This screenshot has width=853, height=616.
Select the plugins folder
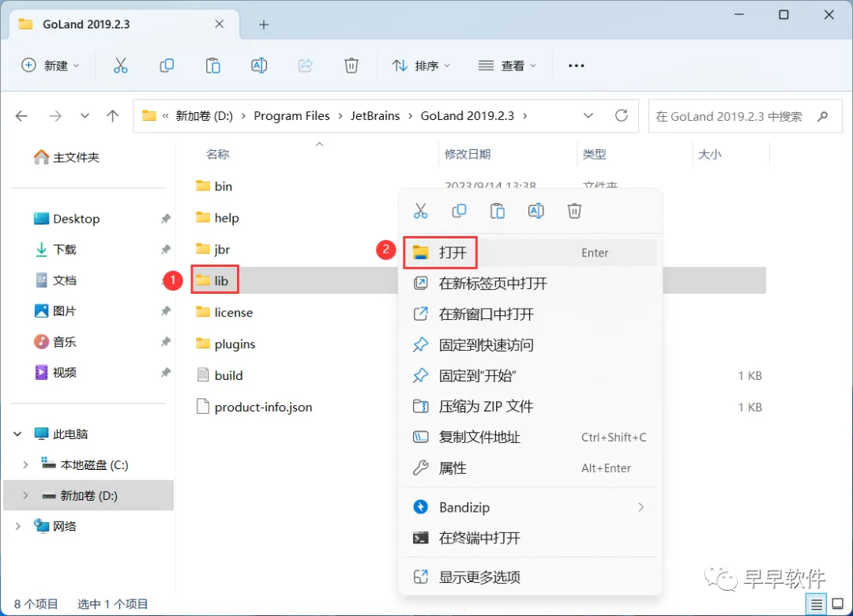(x=225, y=344)
